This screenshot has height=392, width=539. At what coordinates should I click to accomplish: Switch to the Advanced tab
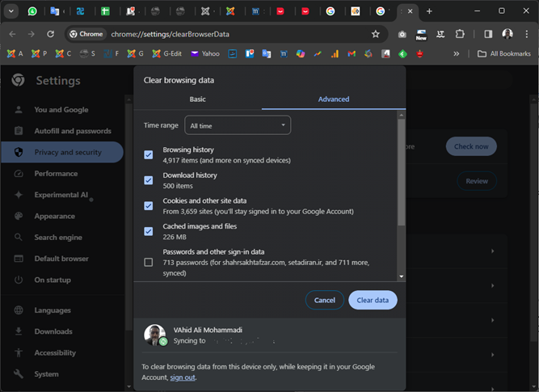[x=334, y=99]
